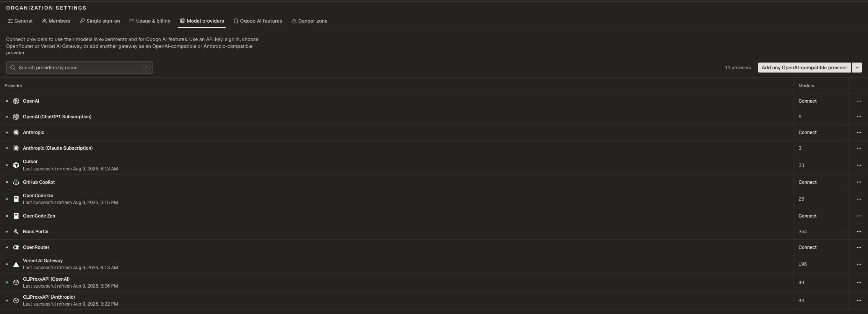Open more options for OpenCode Zen row
The width and height of the screenshot is (868, 314).
click(859, 216)
